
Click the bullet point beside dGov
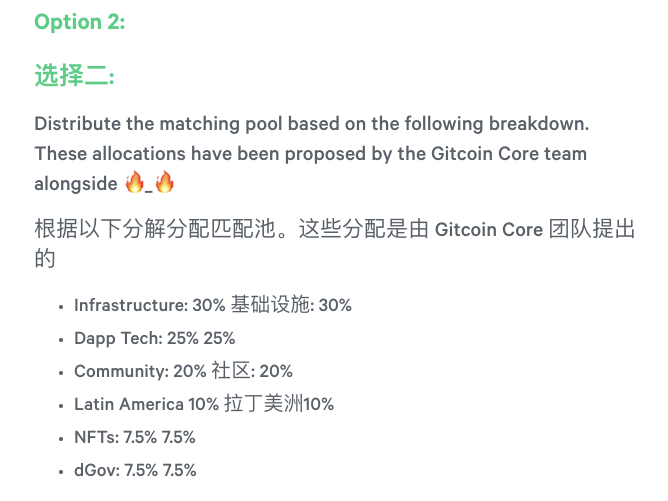(61, 472)
